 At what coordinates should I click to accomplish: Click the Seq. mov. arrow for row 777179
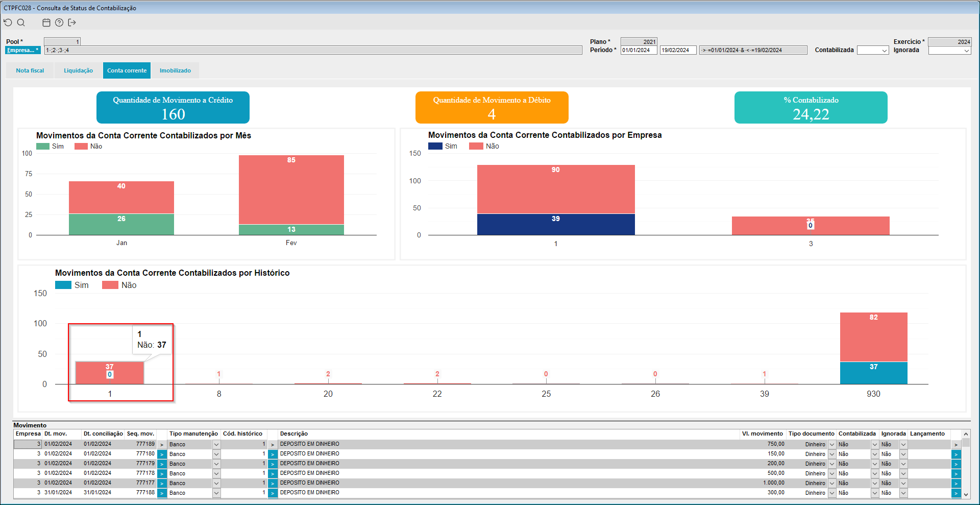pyautogui.click(x=162, y=464)
